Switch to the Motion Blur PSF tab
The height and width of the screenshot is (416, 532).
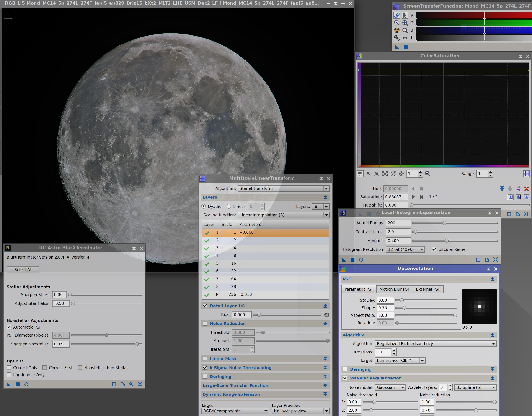coord(394,289)
